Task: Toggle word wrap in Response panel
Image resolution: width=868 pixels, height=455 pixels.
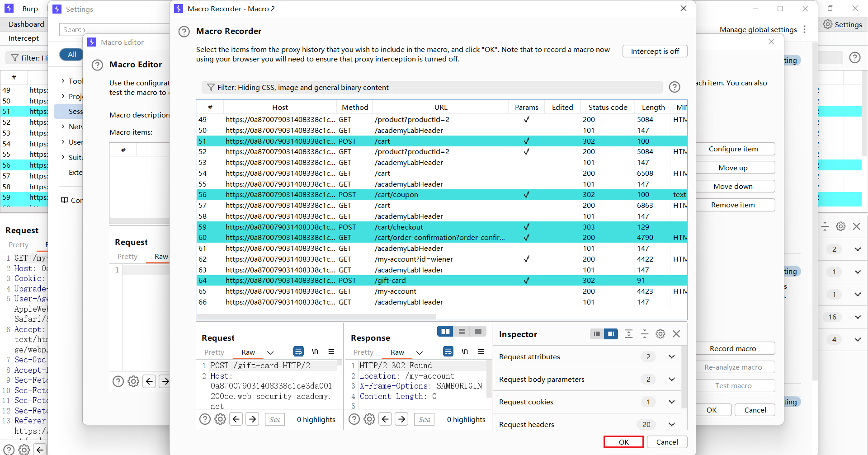Action: pos(448,352)
